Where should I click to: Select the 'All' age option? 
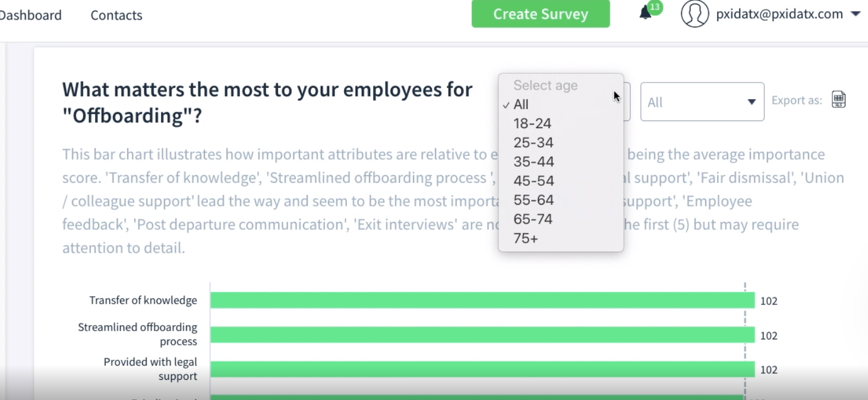(521, 104)
